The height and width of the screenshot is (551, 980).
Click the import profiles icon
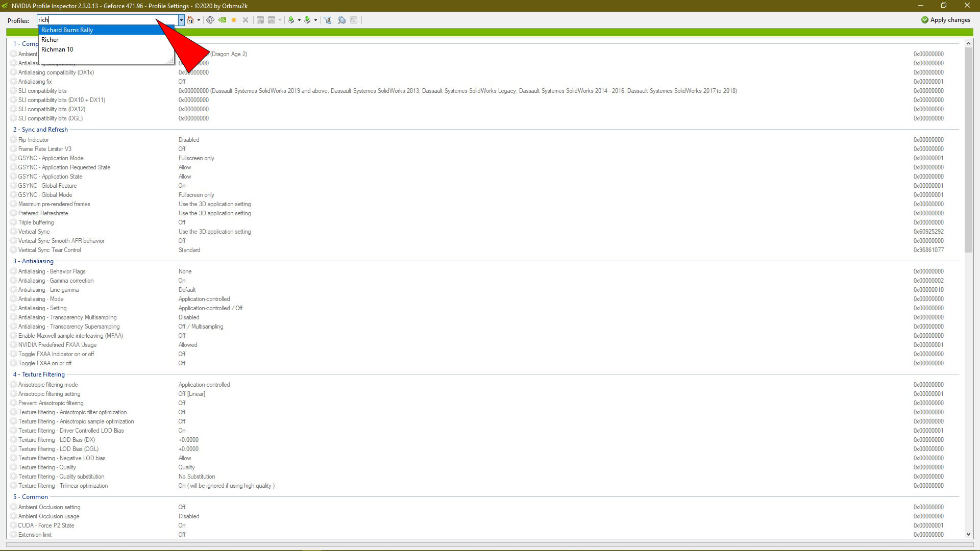tap(307, 20)
